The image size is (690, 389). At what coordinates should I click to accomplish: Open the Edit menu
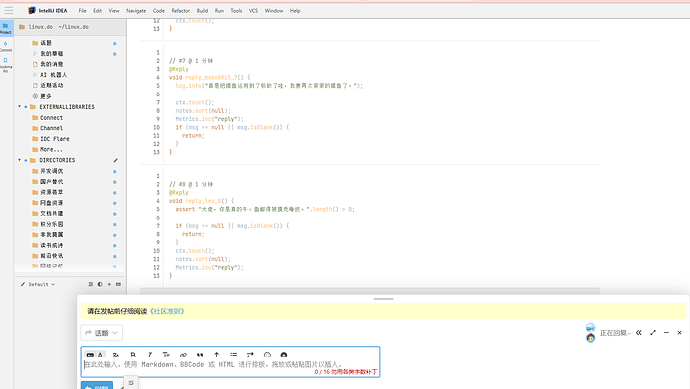[97, 11]
